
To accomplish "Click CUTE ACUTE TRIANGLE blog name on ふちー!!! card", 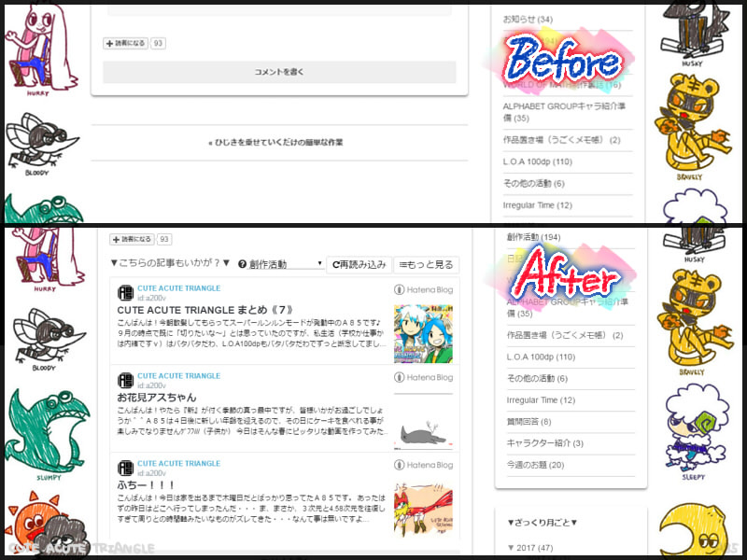I will pyautogui.click(x=178, y=464).
